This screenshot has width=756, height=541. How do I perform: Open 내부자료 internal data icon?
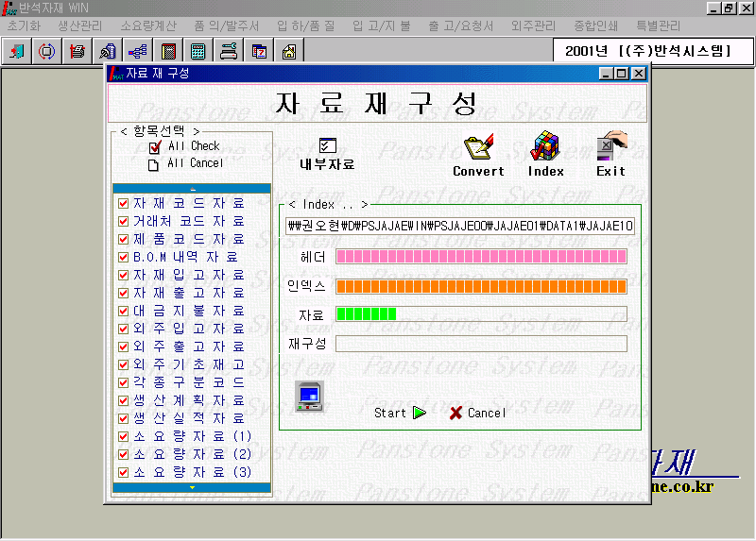[327, 146]
